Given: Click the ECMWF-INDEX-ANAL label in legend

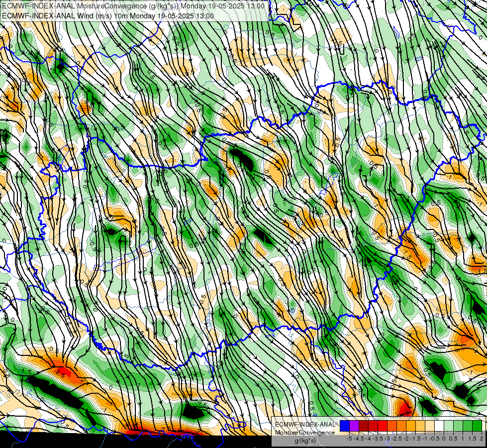Looking at the screenshot, I should coord(305,425).
